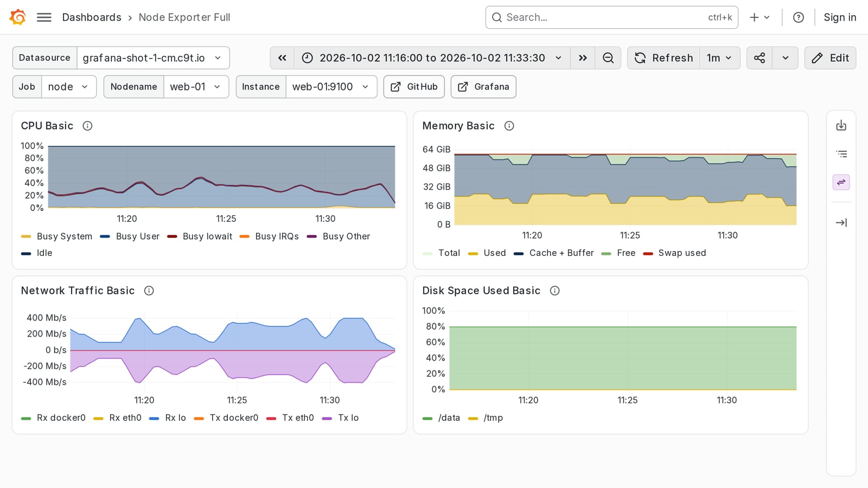Open the plus add menu
Screen dimensions: 868x488
[759, 17]
